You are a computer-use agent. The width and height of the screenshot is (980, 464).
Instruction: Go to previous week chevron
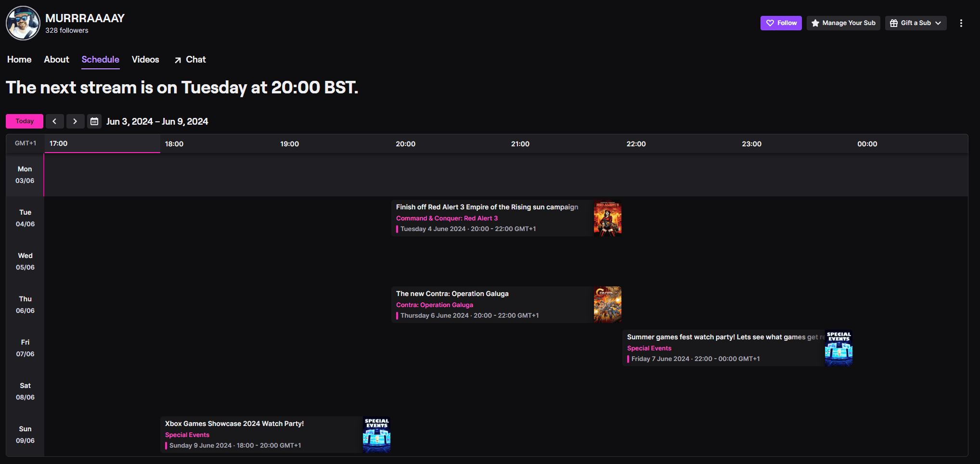click(x=54, y=121)
